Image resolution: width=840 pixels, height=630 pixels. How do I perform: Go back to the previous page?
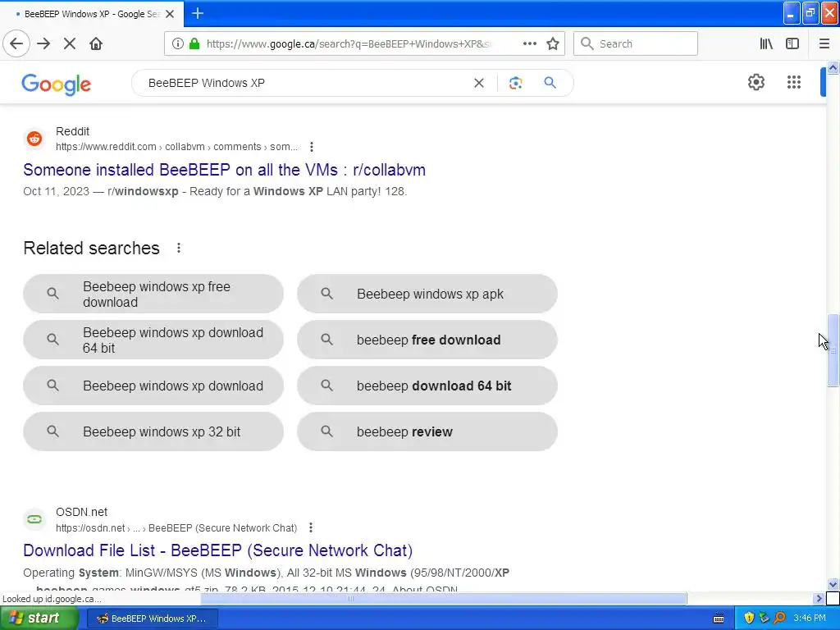[16, 44]
